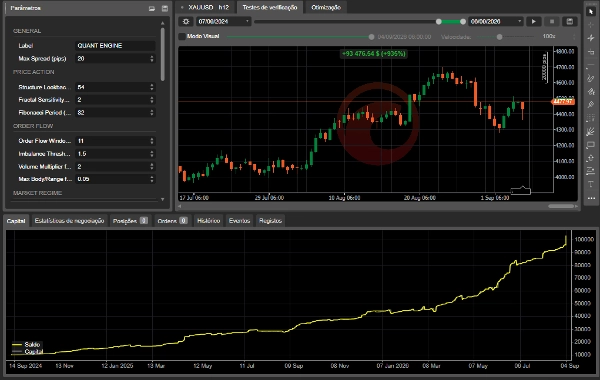Image resolution: width=600 pixels, height=380 pixels.
Task: Adjust the Volume Multiplier stepper
Action: click(152, 166)
